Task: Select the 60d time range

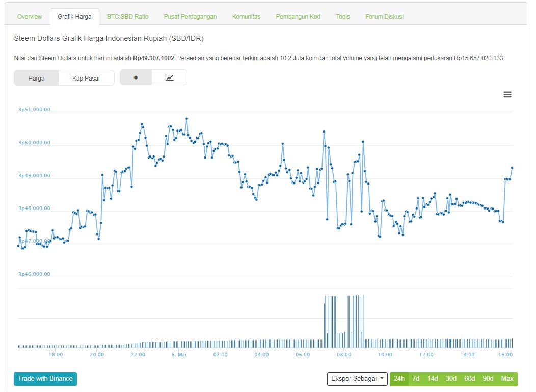Action: [x=469, y=379]
